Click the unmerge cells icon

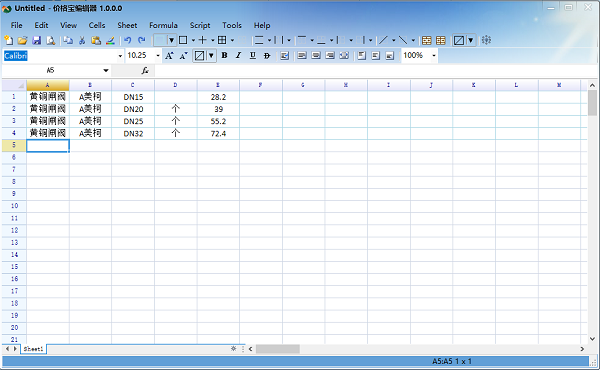[x=441, y=40]
